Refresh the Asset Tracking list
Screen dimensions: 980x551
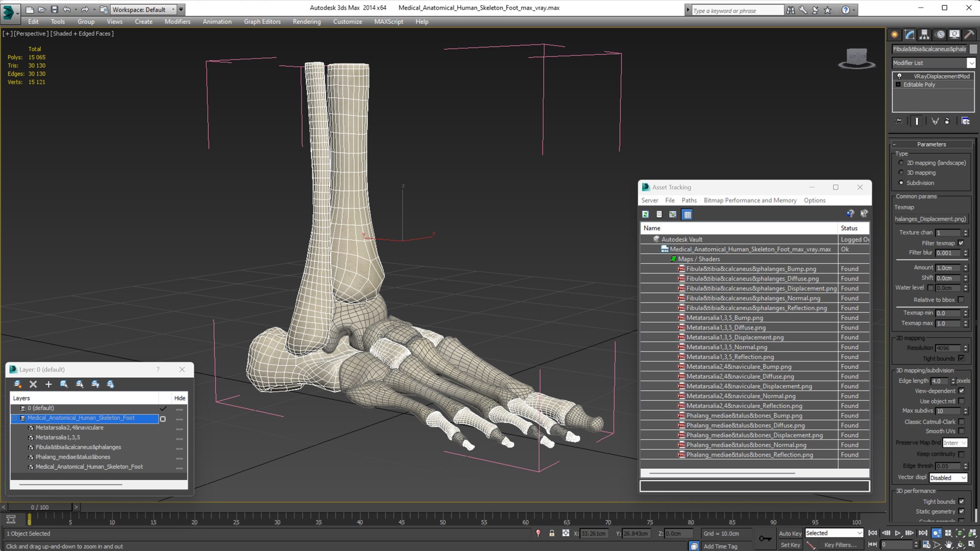645,214
